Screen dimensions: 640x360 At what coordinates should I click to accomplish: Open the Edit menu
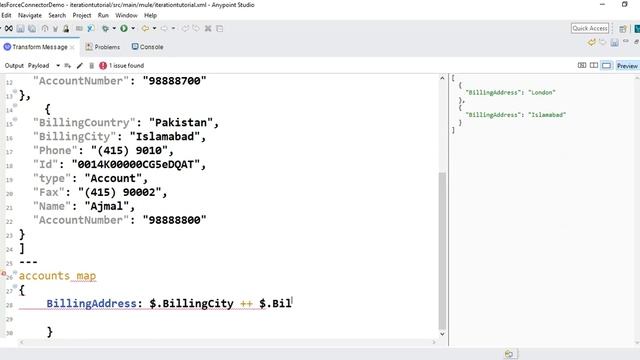(6, 15)
